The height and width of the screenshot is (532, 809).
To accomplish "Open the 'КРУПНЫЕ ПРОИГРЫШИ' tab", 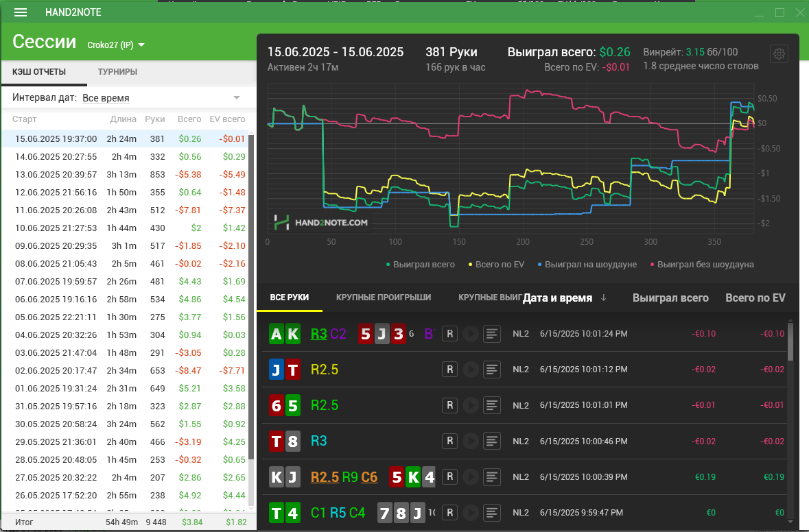I will point(384,298).
